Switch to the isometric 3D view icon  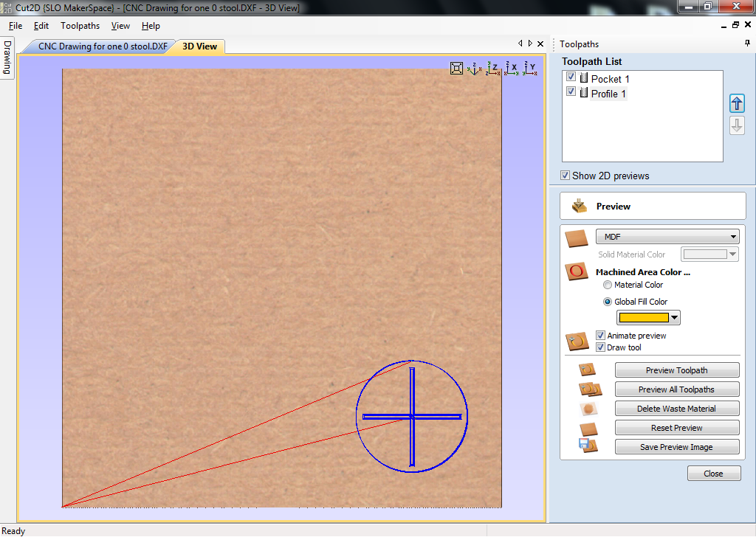475,69
